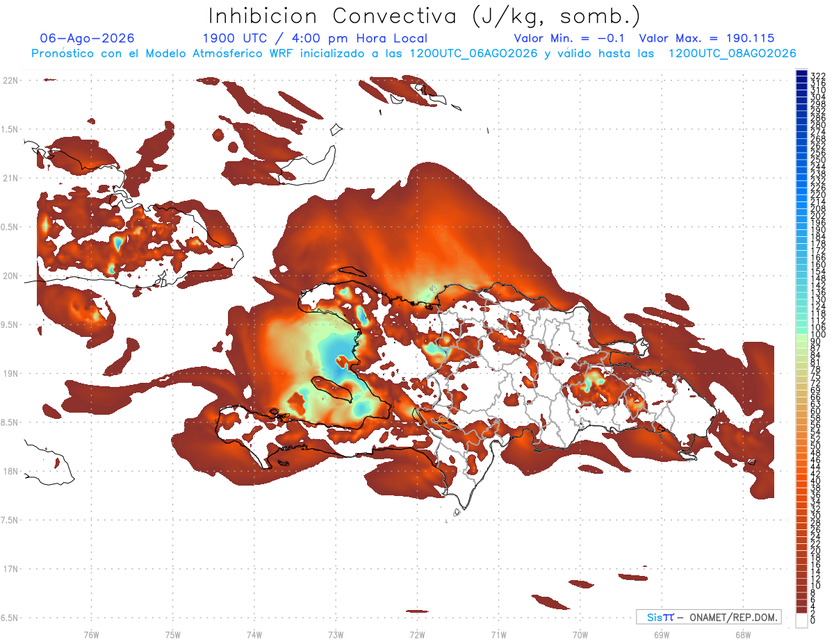Click the '71W' longitude label
Image resolution: width=834 pixels, height=644 pixels.
point(498,634)
